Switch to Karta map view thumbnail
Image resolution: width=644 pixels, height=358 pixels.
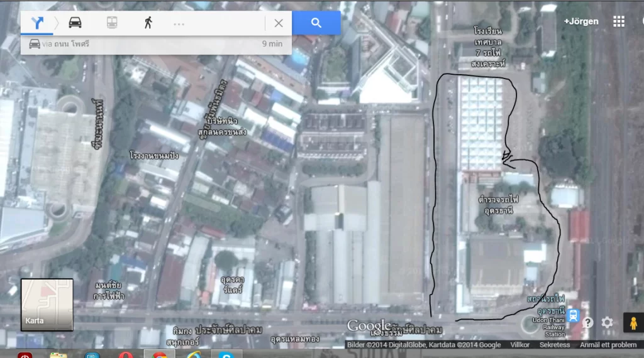(x=47, y=305)
